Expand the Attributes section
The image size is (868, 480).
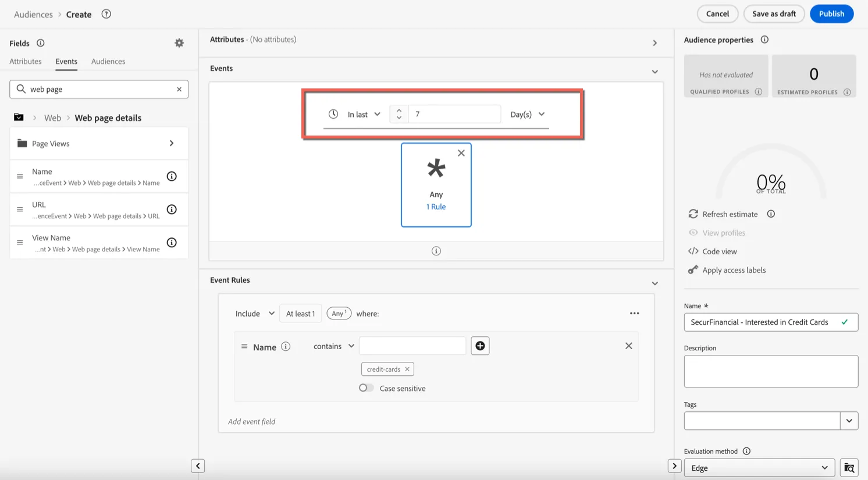click(655, 43)
